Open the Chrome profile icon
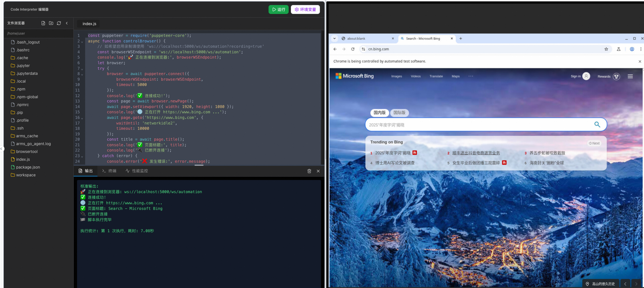This screenshot has width=644, height=288. click(632, 49)
